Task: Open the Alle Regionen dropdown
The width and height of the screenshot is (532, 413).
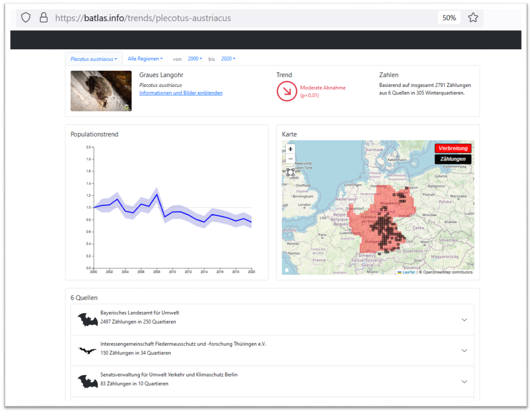Action: coord(145,59)
